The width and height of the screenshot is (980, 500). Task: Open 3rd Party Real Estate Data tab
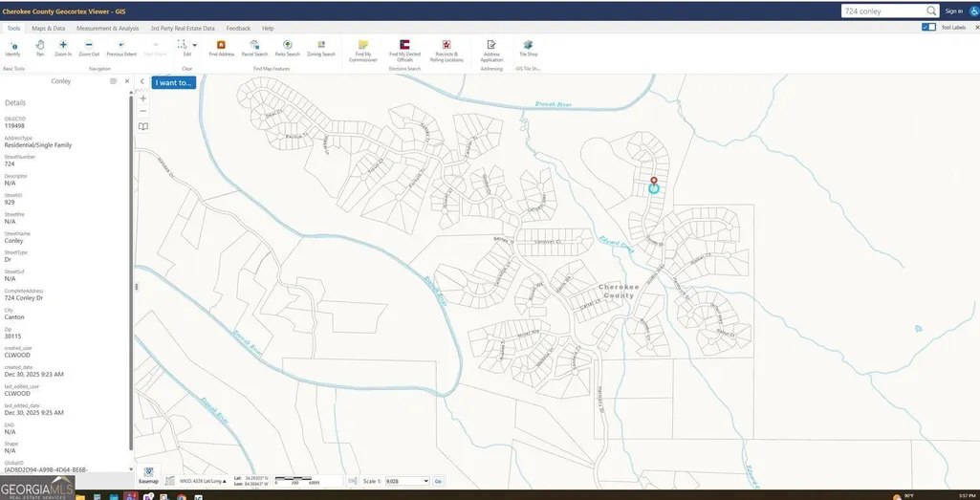click(183, 28)
